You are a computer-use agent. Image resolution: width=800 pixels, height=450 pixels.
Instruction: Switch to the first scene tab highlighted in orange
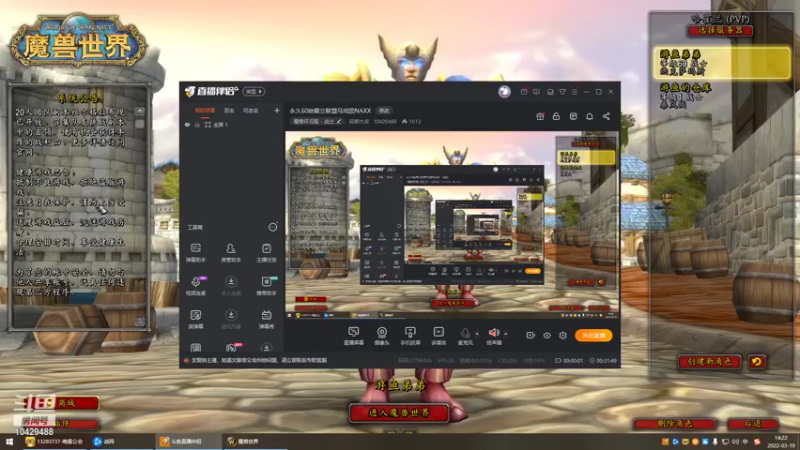(205, 110)
